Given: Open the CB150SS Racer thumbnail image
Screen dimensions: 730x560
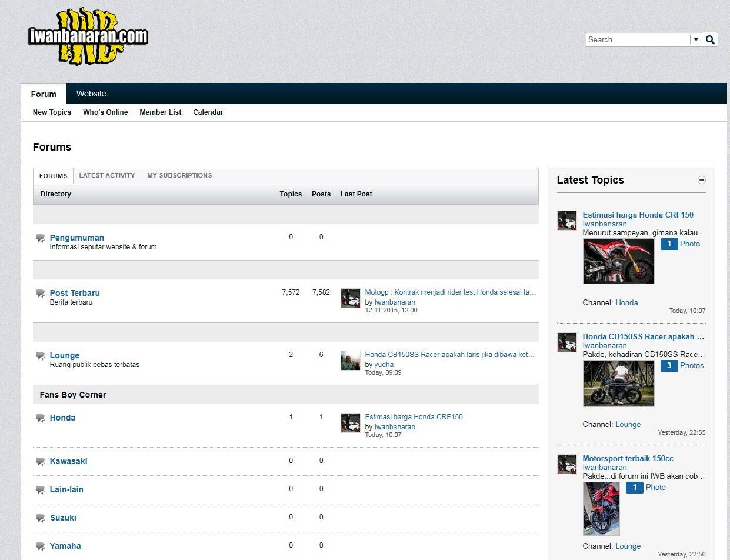Looking at the screenshot, I should pos(619,384).
